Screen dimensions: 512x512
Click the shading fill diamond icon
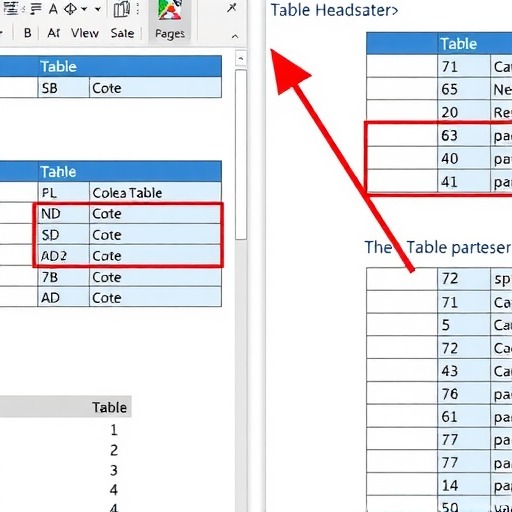click(70, 9)
